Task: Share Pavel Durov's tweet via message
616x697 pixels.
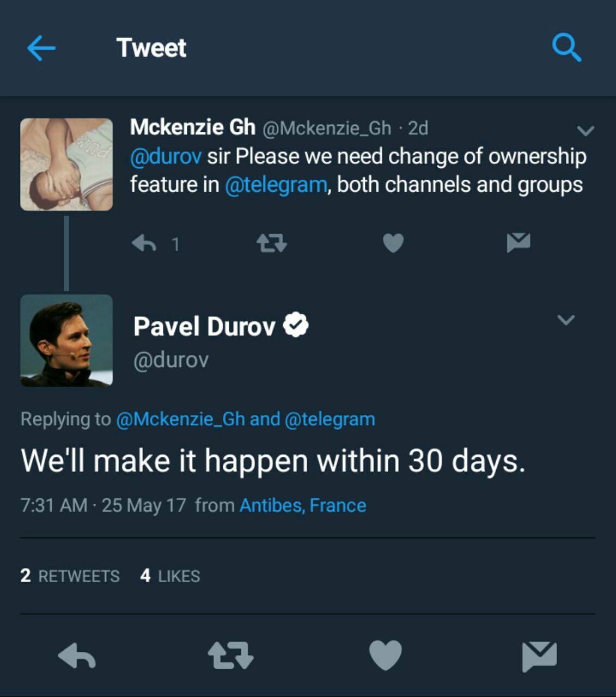Action: (x=539, y=655)
